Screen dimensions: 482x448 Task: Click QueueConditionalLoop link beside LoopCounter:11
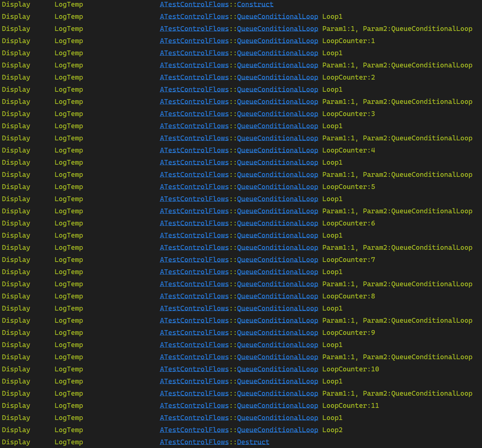(x=277, y=406)
